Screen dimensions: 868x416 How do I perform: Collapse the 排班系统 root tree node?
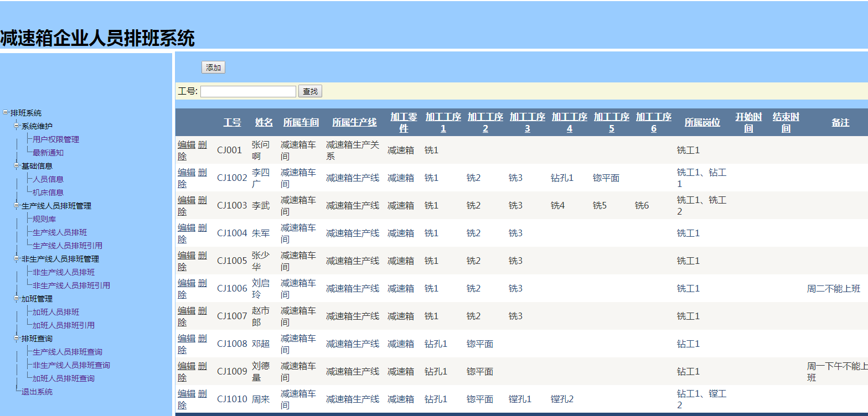coord(6,112)
